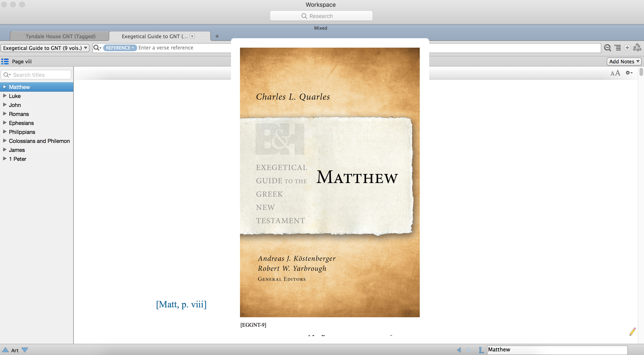Click the fuzzy search magnifier icon
644x355 pixels.
pos(607,47)
